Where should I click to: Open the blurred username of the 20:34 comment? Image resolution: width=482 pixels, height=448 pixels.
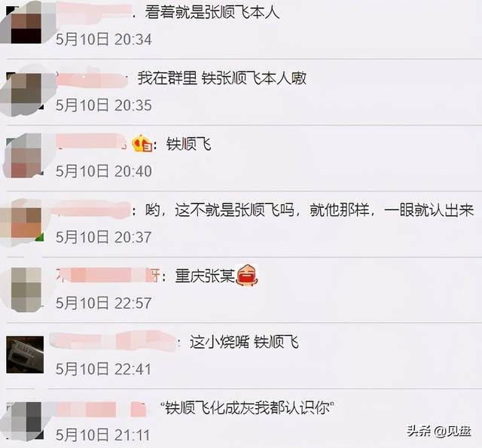pyautogui.click(x=93, y=12)
